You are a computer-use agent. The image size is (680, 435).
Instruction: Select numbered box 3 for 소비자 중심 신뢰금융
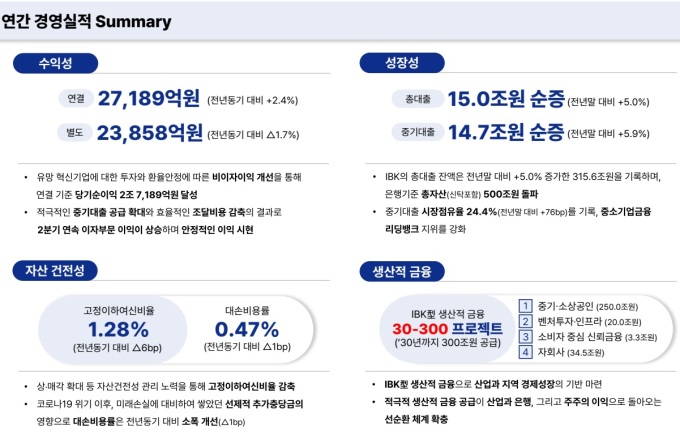526,337
